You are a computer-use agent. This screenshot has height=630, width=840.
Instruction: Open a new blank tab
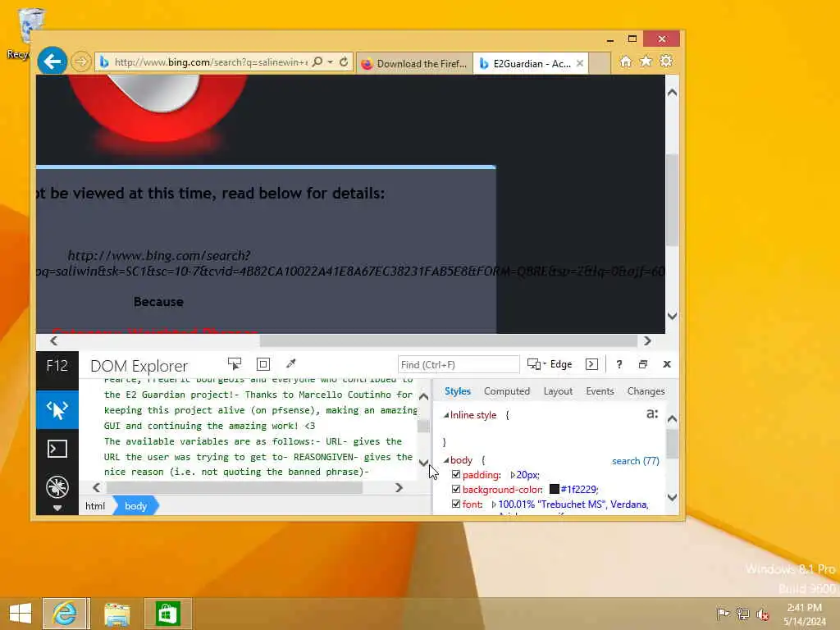[600, 63]
